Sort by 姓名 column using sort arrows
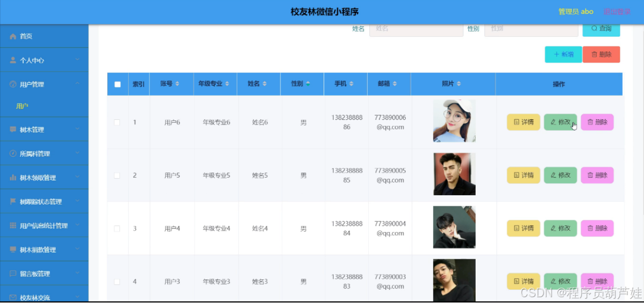 265,84
